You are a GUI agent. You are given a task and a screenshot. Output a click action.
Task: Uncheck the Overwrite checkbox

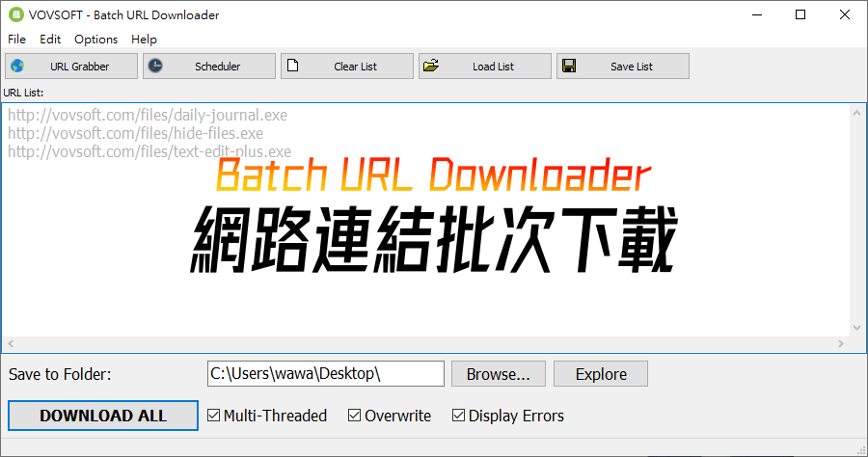354,415
